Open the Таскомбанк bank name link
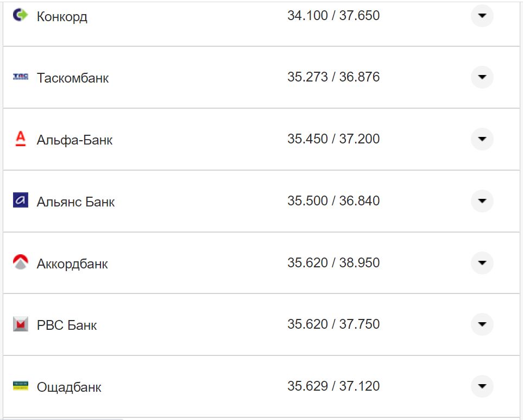Viewport: 523px width, 420px height. tap(73, 78)
